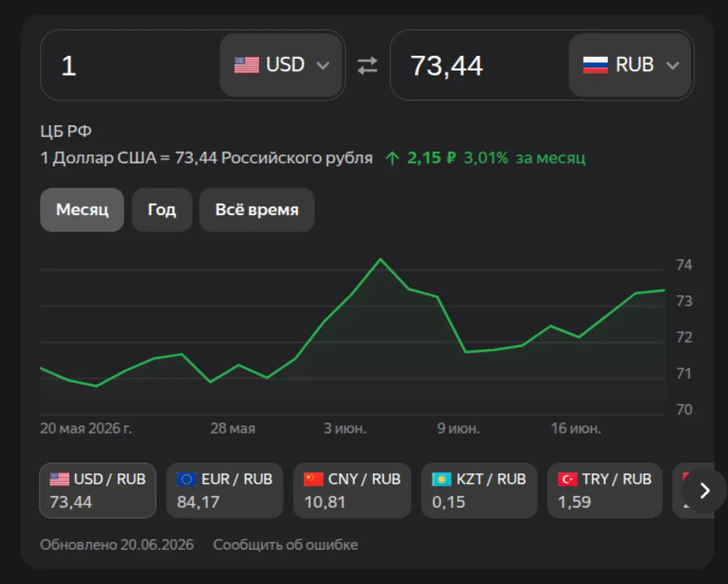
Task: Click the 3,01% monthly change value
Action: click(x=486, y=158)
